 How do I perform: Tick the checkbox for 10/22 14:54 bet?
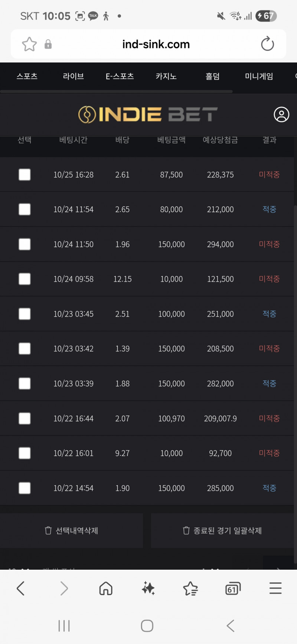25,488
